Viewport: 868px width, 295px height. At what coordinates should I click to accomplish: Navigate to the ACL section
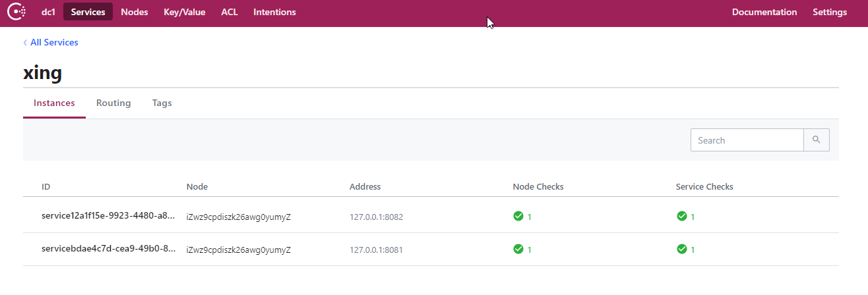(230, 12)
